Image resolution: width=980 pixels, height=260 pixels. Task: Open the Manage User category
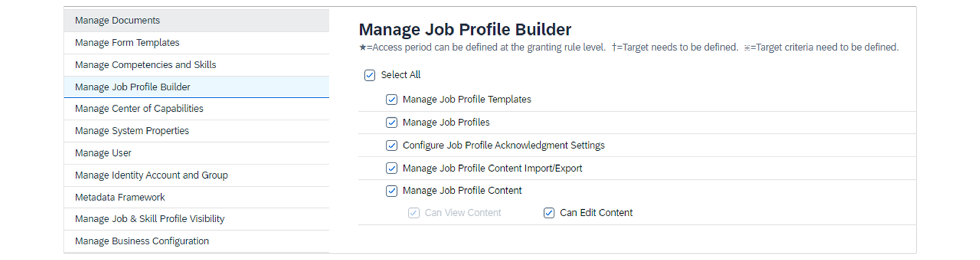[x=103, y=153]
